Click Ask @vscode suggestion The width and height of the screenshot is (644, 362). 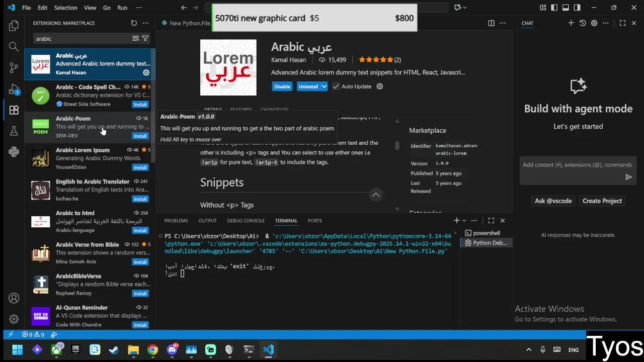pyautogui.click(x=553, y=201)
